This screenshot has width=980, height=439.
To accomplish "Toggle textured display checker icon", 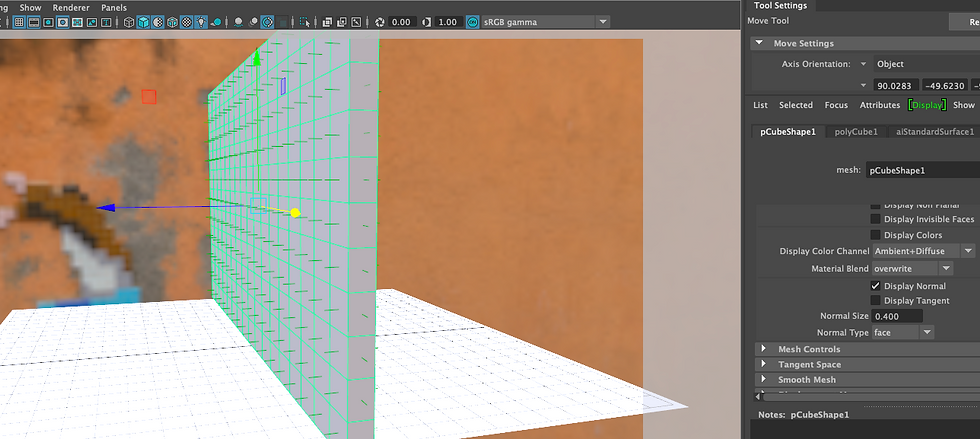I will point(187,22).
